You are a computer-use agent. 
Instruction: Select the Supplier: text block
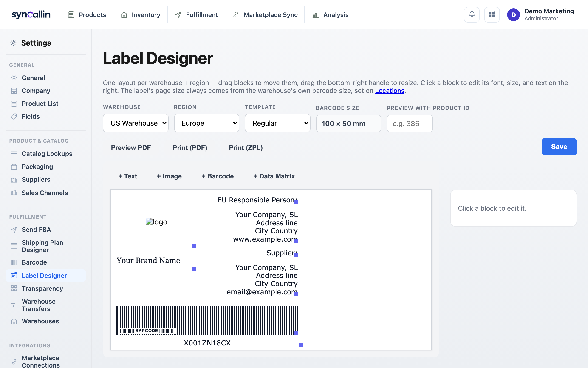[282, 253]
